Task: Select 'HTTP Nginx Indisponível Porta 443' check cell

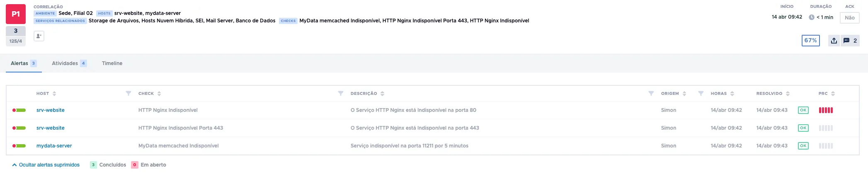Action: click(x=181, y=128)
